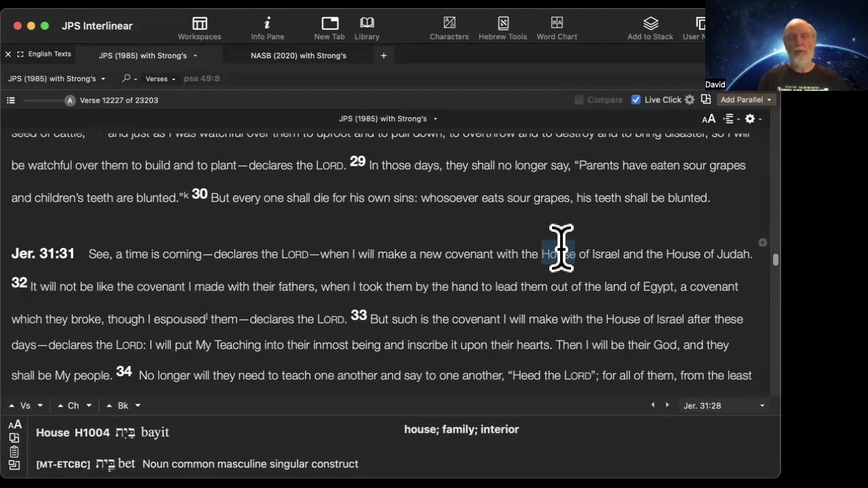Go down one chapter with Ch arrow

point(89,405)
